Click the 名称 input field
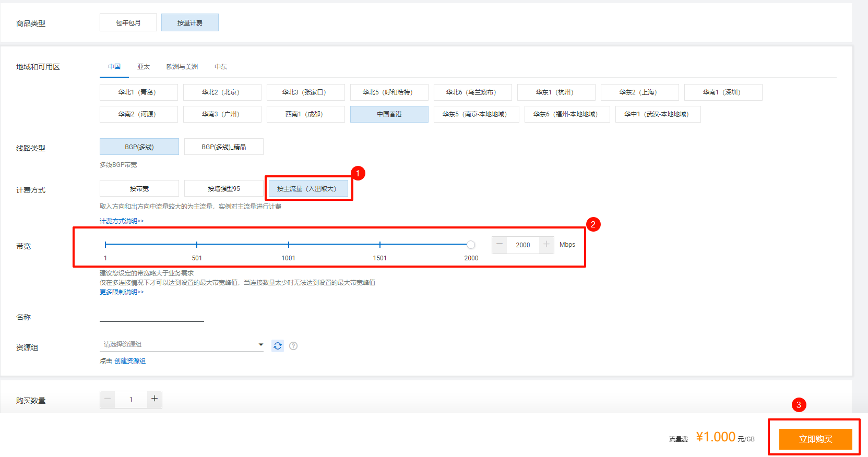Viewport: 868px width, 457px height. click(x=152, y=316)
